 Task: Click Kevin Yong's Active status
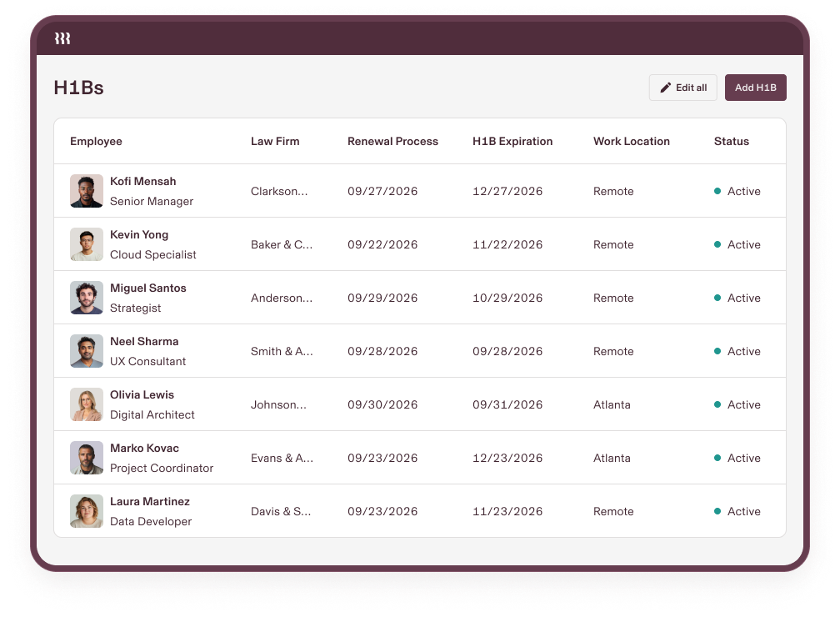tap(737, 244)
